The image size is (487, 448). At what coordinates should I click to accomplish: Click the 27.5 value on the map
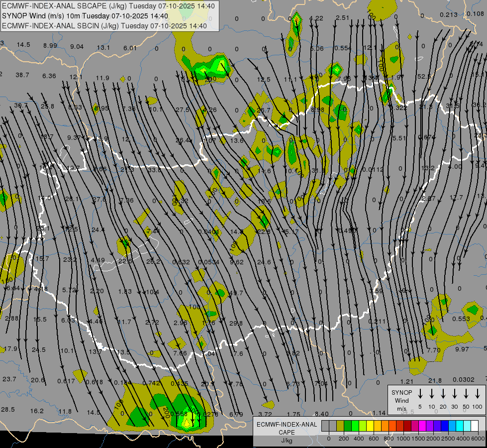(183, 110)
